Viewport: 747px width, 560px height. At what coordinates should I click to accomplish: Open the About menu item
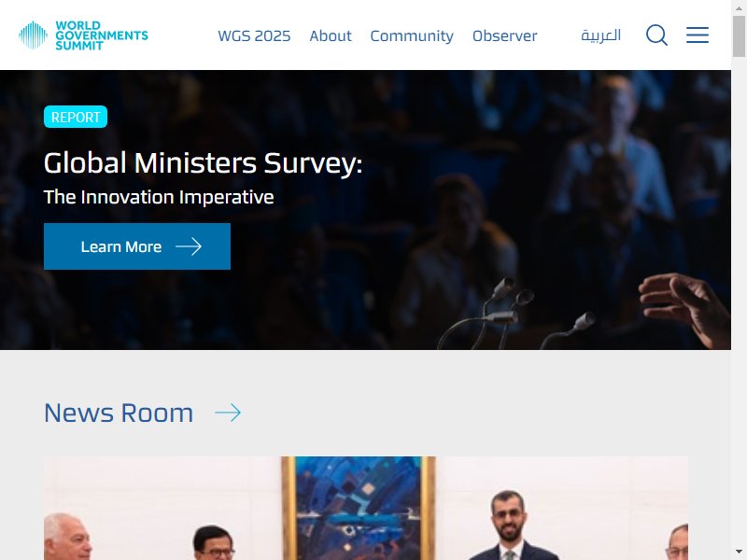point(331,35)
